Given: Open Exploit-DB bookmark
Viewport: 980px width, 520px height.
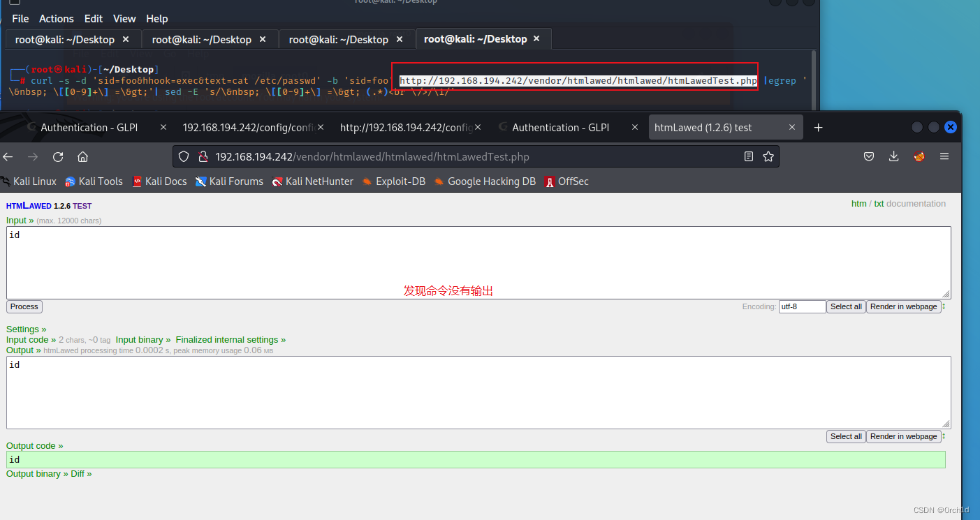Looking at the screenshot, I should 393,181.
